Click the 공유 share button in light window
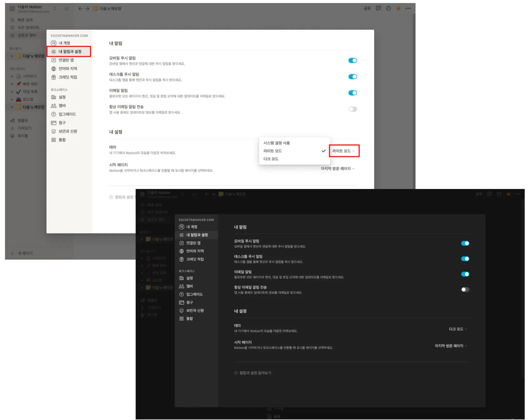The height and width of the screenshot is (420, 530). [367, 9]
